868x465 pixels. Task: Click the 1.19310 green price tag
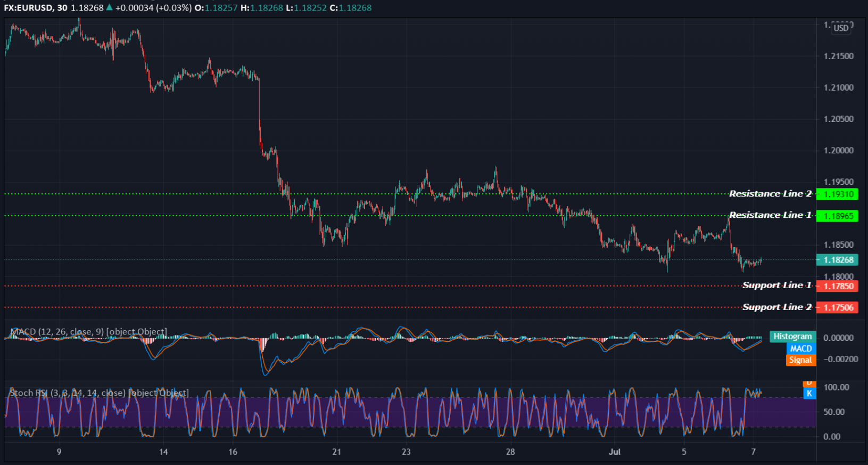pos(837,194)
